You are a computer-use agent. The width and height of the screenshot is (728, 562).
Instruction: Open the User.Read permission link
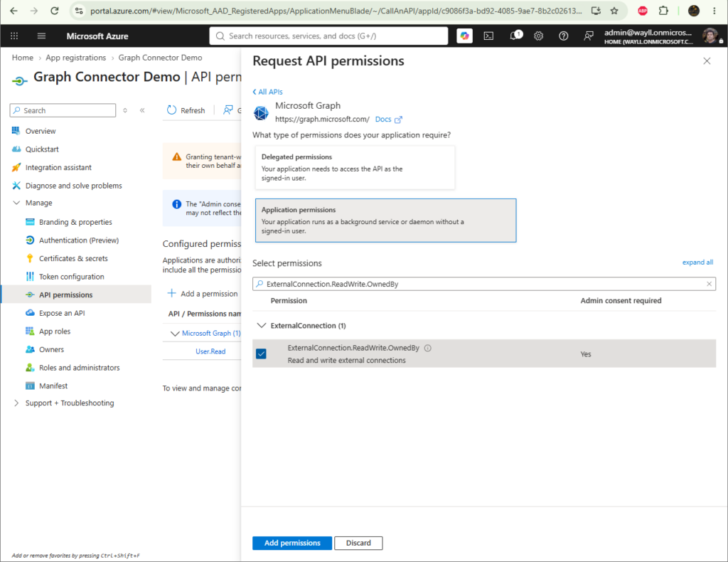(x=210, y=351)
